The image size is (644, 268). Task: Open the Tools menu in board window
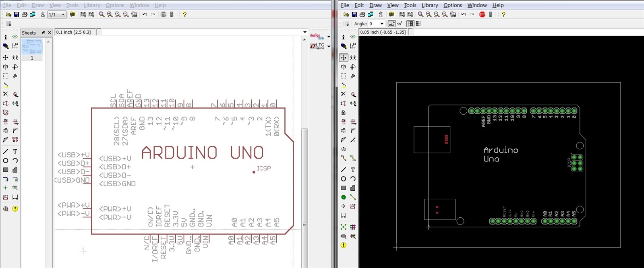point(410,5)
